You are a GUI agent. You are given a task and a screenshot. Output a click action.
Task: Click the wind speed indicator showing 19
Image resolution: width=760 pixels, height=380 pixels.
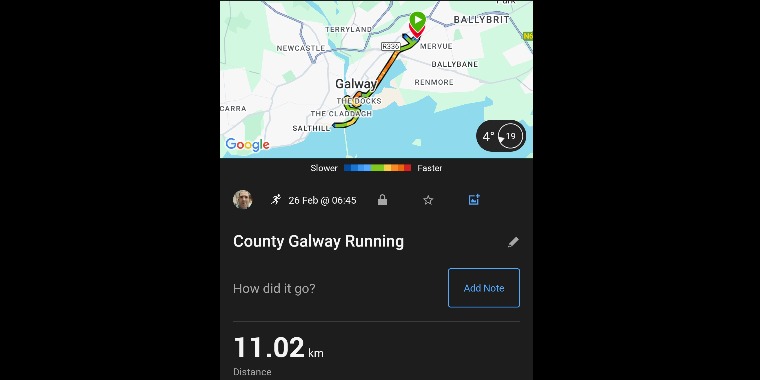[510, 136]
